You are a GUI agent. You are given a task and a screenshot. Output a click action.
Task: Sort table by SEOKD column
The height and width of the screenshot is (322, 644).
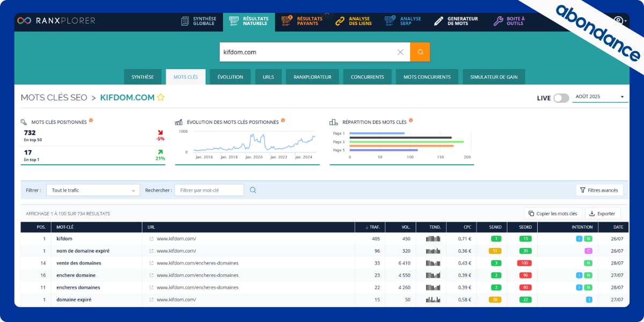click(x=522, y=227)
